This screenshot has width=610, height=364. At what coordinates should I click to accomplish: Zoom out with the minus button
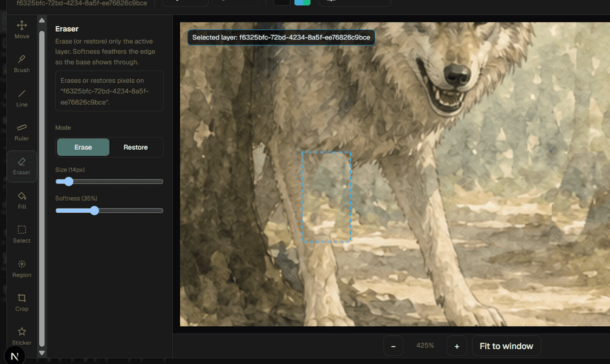point(393,346)
